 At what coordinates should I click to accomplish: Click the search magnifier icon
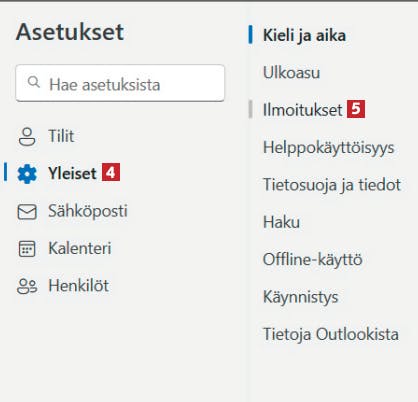[x=34, y=82]
